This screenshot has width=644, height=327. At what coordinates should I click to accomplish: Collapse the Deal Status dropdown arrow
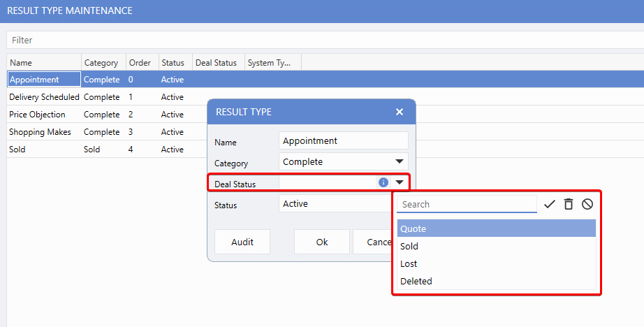click(x=400, y=182)
